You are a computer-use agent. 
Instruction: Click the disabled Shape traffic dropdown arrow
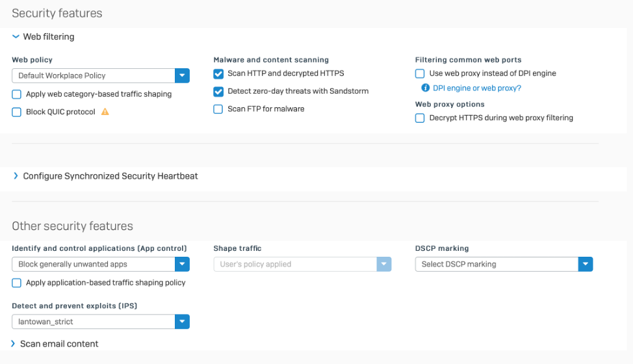click(384, 265)
